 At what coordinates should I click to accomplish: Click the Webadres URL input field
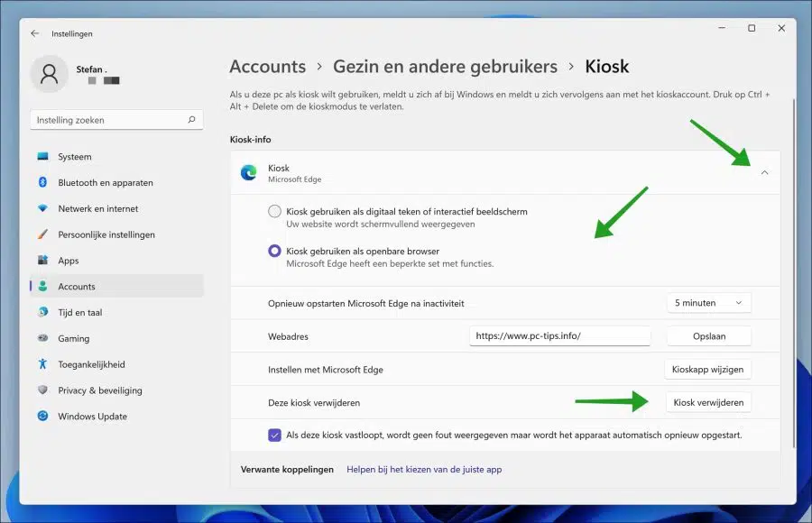click(x=559, y=335)
